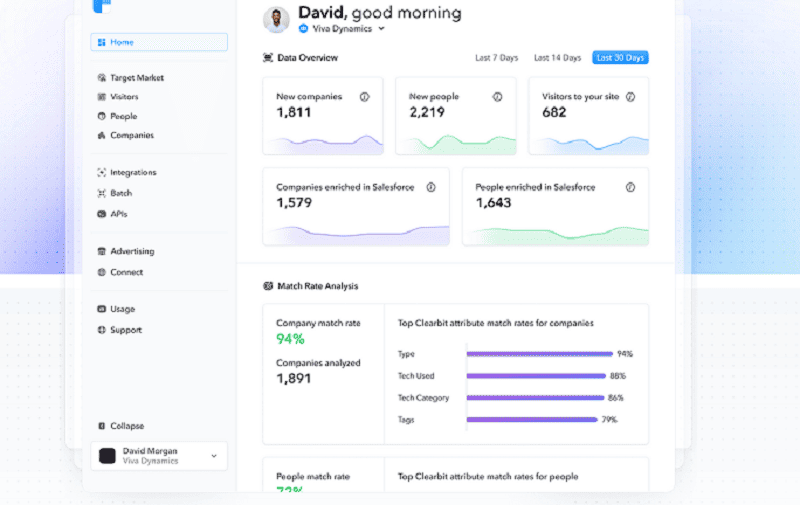The image size is (800, 505).
Task: Click the People match rate label
Action: click(313, 476)
